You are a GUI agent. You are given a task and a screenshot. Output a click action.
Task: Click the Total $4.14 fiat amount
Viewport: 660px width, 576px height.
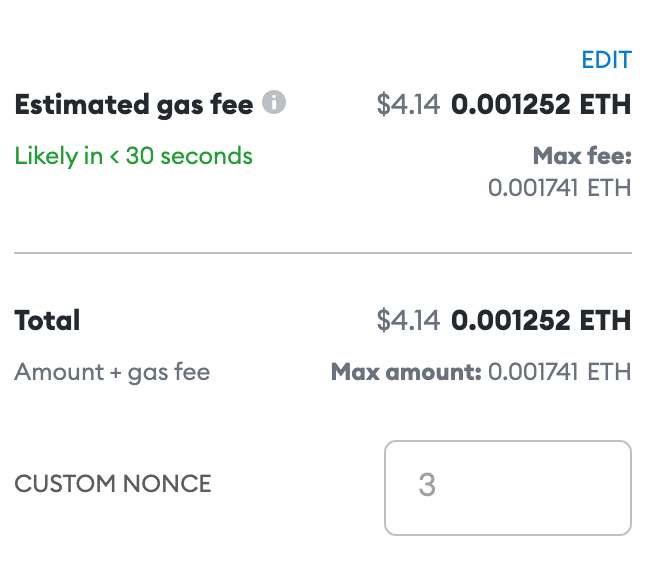coord(408,320)
